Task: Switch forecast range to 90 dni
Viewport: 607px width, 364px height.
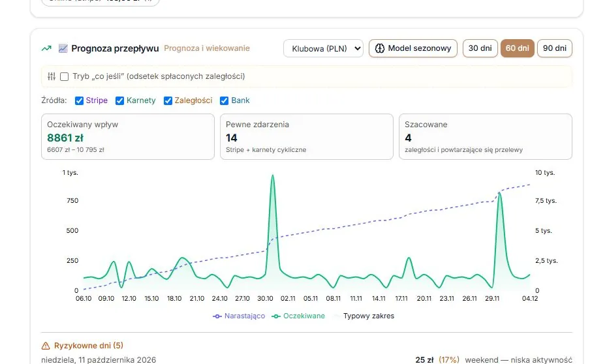Action: point(554,48)
